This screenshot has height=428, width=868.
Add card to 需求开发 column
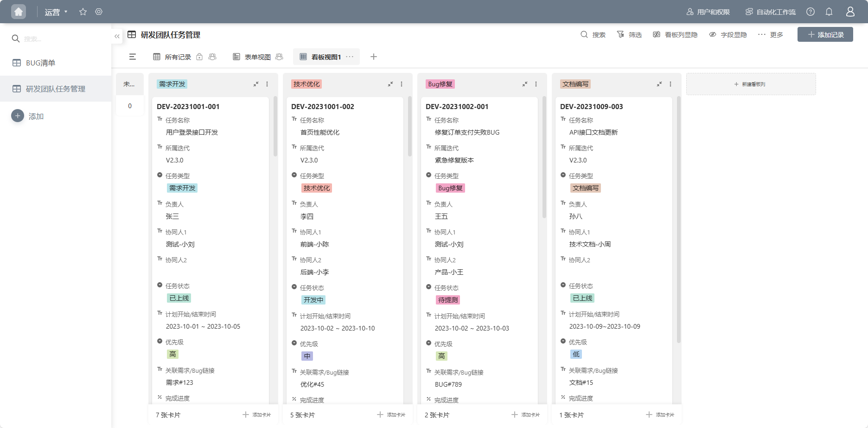point(256,415)
